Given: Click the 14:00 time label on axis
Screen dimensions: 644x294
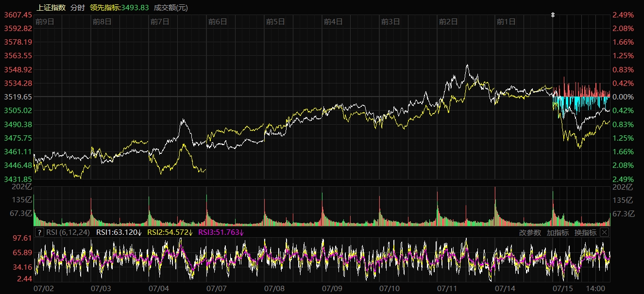Looking at the screenshot, I should pos(596,288).
